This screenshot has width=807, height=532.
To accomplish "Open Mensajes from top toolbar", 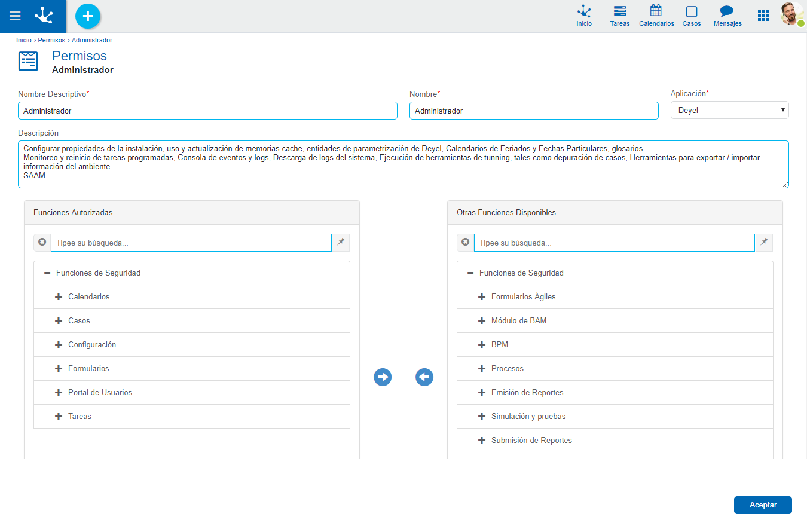I will pyautogui.click(x=727, y=16).
